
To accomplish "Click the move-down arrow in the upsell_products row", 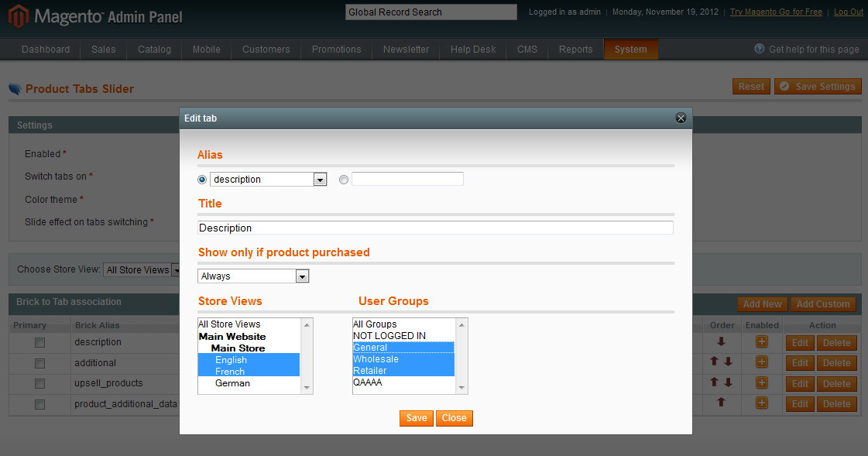I will [x=728, y=382].
